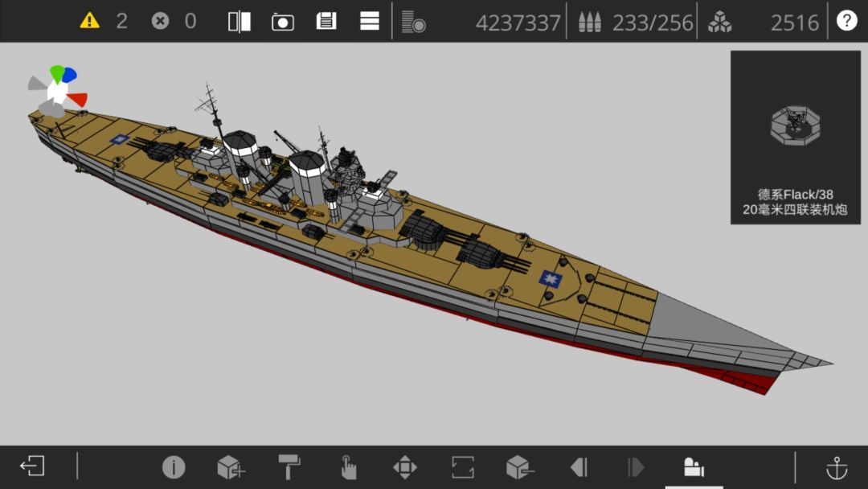The width and height of the screenshot is (868, 489).
Task: Click the red axis of the orientation gizmo
Action: (x=77, y=99)
